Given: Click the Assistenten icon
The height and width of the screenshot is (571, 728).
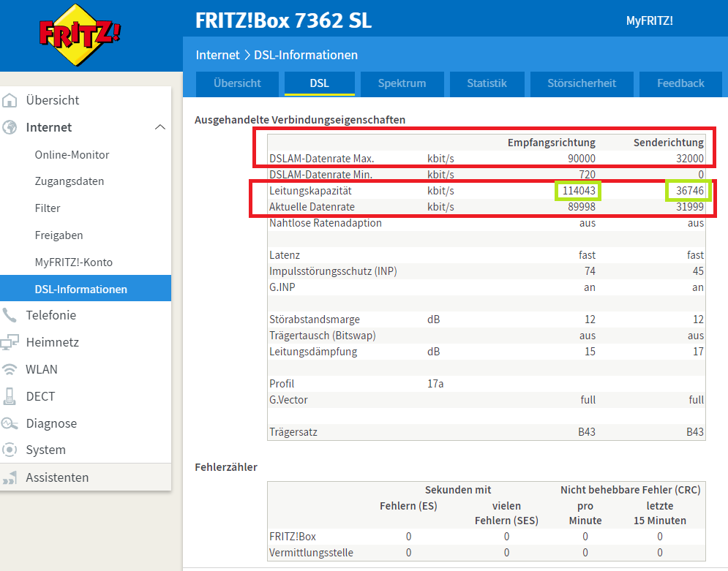Looking at the screenshot, I should [x=10, y=477].
